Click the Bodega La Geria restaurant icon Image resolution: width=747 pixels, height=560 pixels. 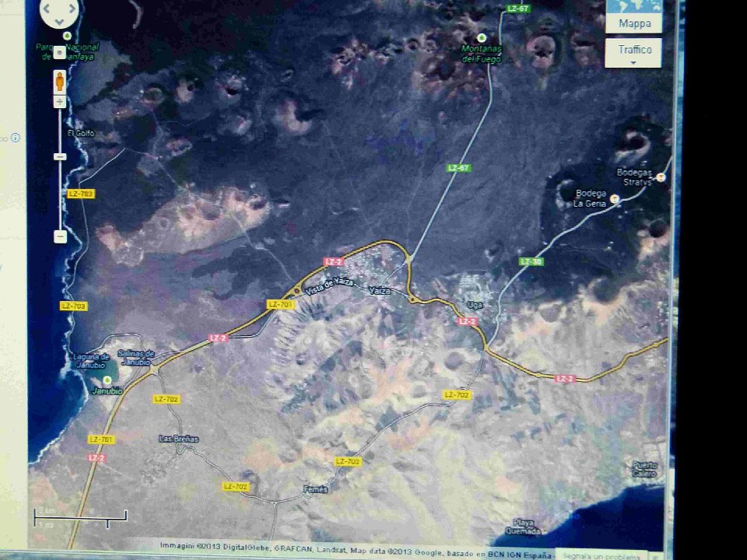614,198
